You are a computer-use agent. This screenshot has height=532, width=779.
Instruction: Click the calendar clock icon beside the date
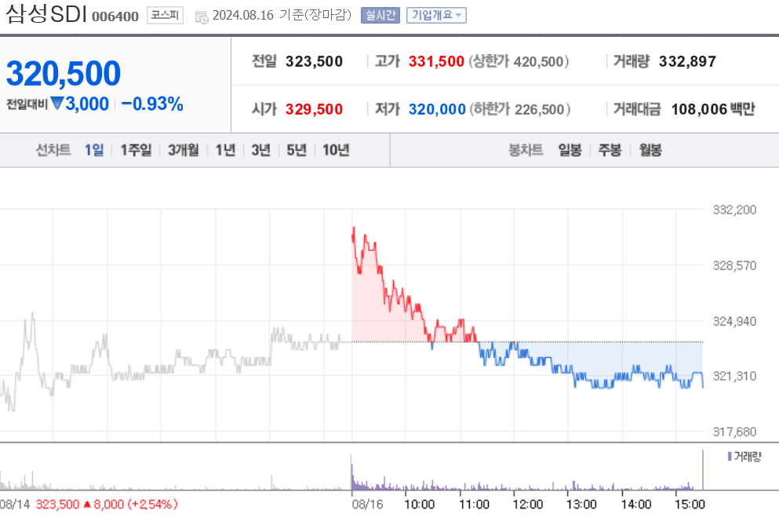pyautogui.click(x=202, y=17)
